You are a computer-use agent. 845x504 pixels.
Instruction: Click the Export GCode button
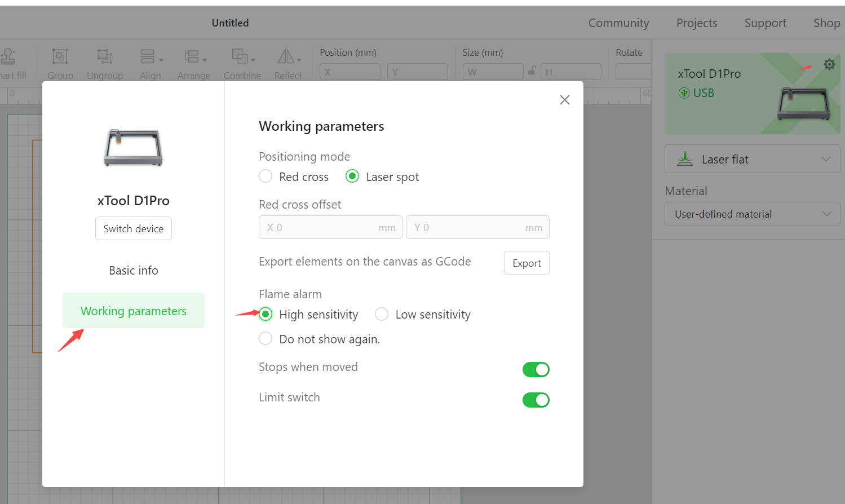point(527,263)
